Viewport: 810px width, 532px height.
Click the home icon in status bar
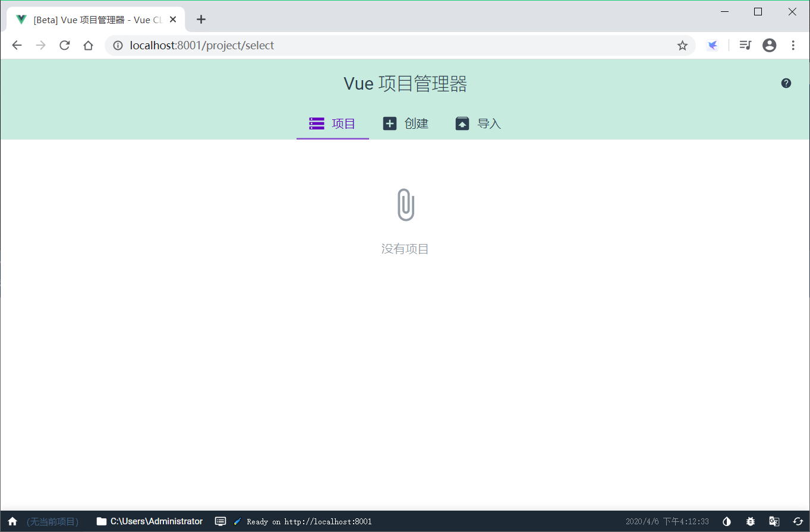pyautogui.click(x=12, y=521)
